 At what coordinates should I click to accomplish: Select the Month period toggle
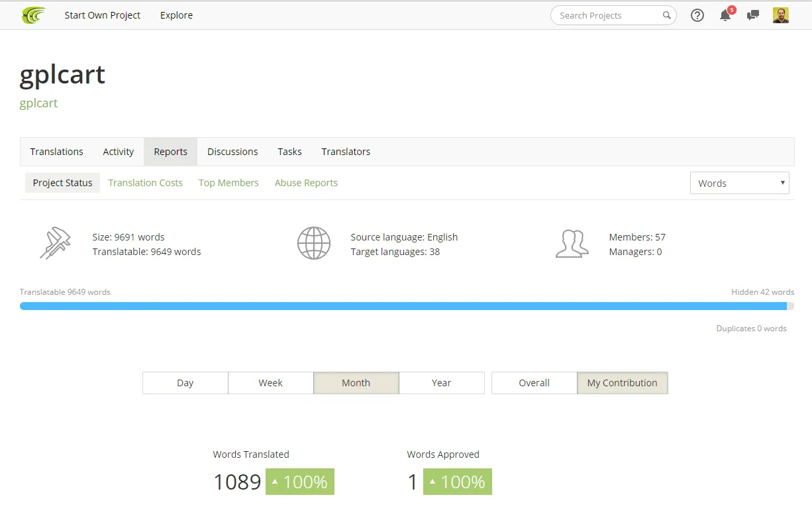point(356,383)
